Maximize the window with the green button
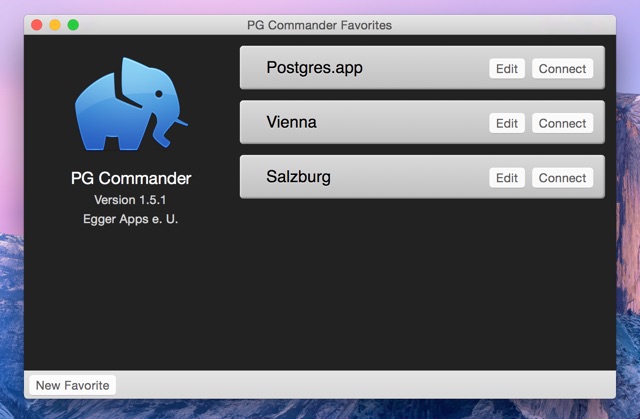The width and height of the screenshot is (640, 419). click(x=73, y=25)
